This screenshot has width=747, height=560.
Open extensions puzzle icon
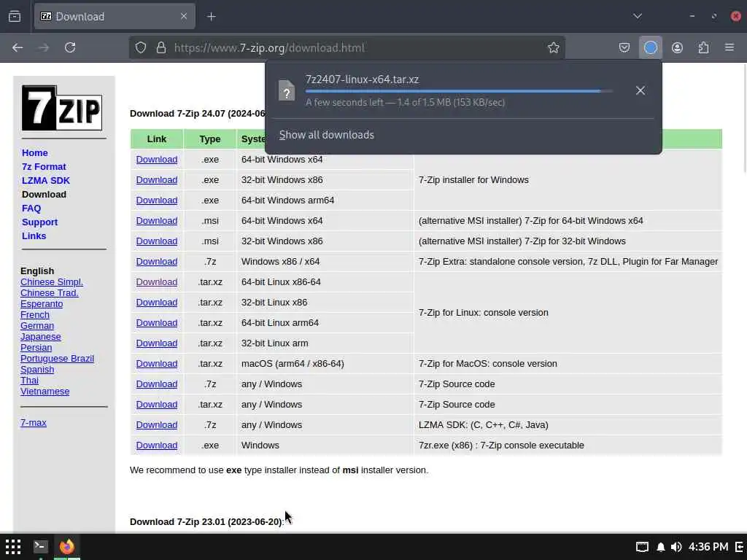[703, 47]
